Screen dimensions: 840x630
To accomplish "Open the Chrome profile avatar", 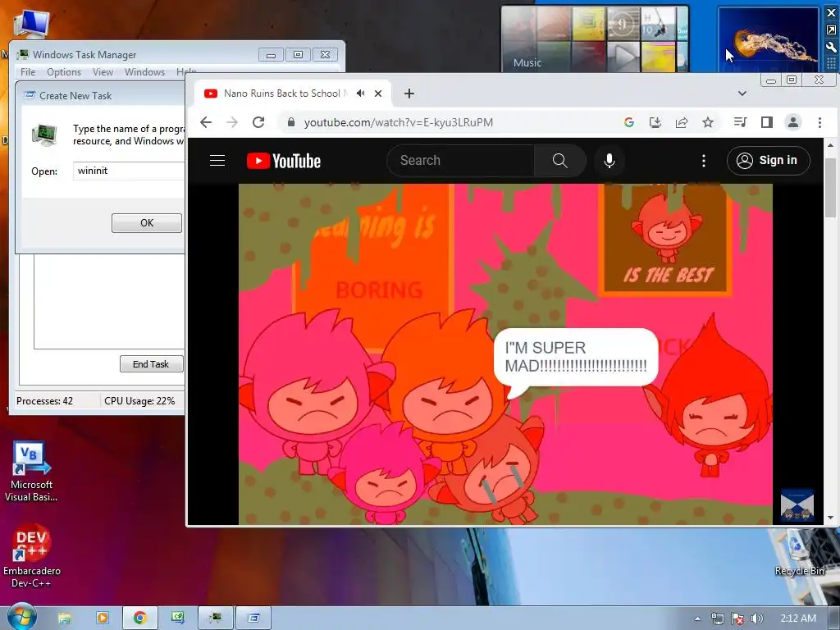I will pyautogui.click(x=793, y=123).
